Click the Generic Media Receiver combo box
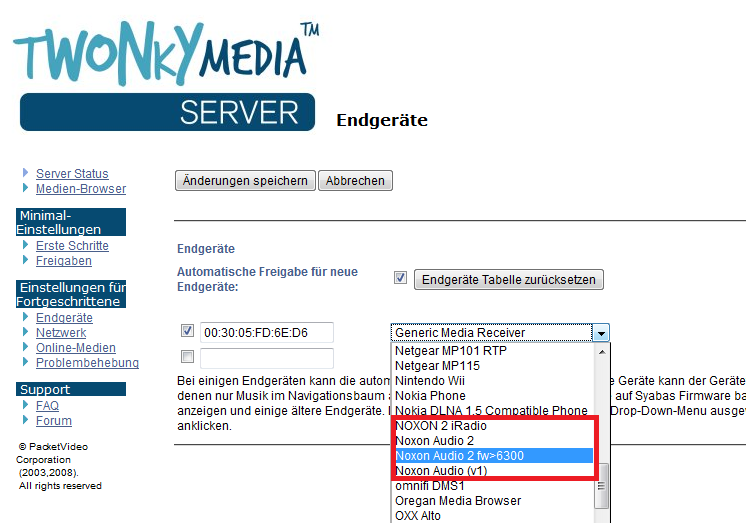Image resolution: width=746 pixels, height=523 pixels. pos(500,333)
